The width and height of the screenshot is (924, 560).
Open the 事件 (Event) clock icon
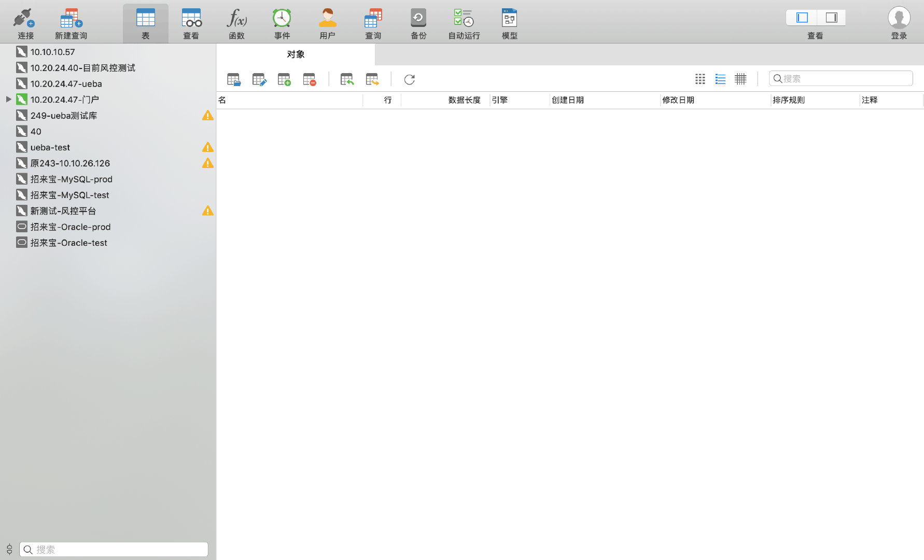[282, 19]
